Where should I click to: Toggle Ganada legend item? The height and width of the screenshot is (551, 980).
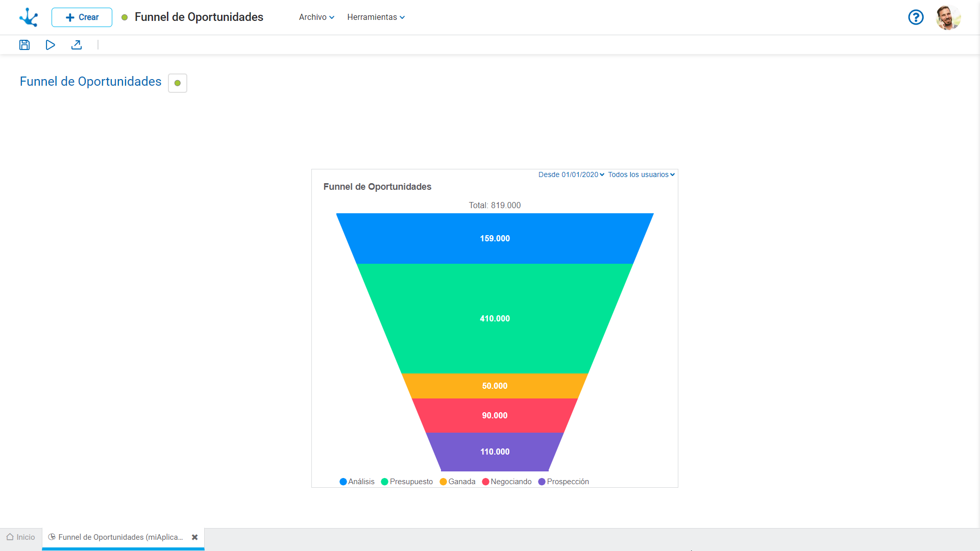pyautogui.click(x=457, y=482)
